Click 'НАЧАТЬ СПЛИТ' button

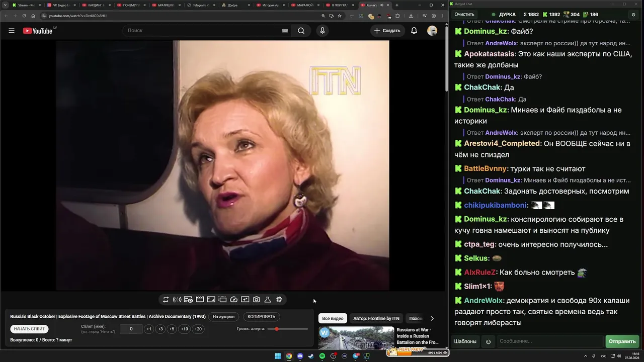click(30, 329)
